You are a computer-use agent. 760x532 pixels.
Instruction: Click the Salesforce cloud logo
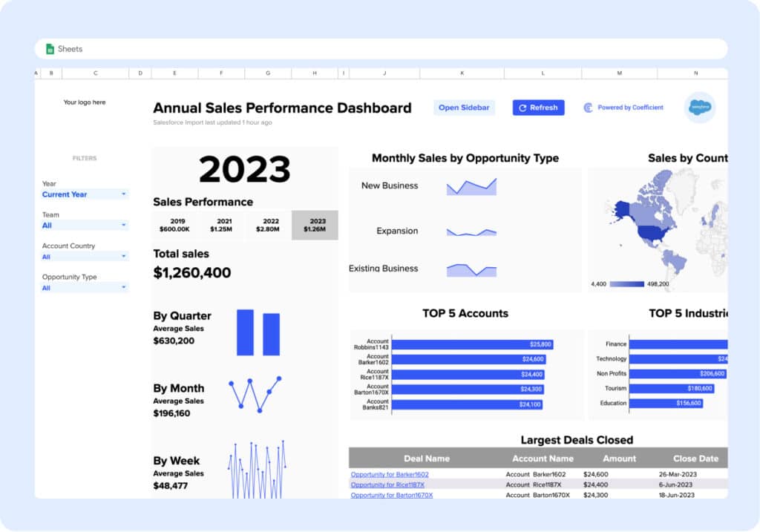coord(700,108)
